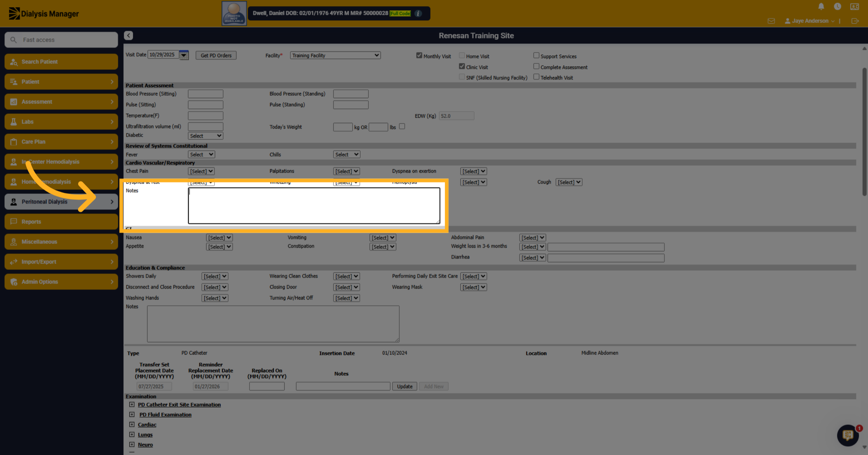Expand the Lungs plus icon

(x=132, y=435)
